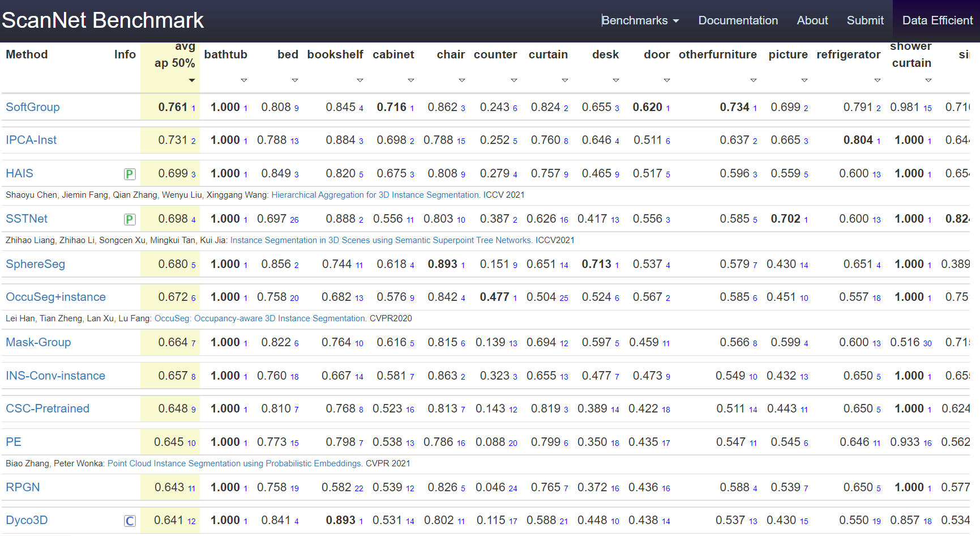The width and height of the screenshot is (980, 536).
Task: Open the Benchmarks dropdown menu
Action: point(640,20)
